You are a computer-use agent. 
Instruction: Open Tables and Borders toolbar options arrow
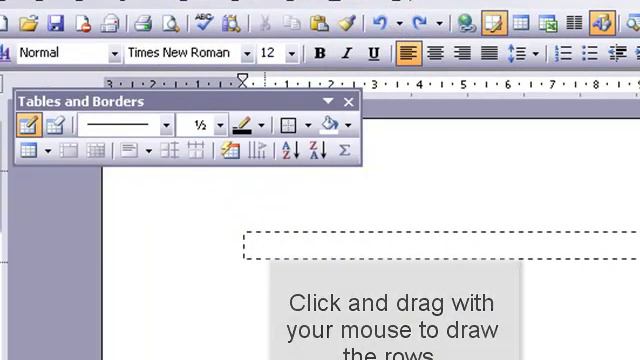(x=328, y=101)
